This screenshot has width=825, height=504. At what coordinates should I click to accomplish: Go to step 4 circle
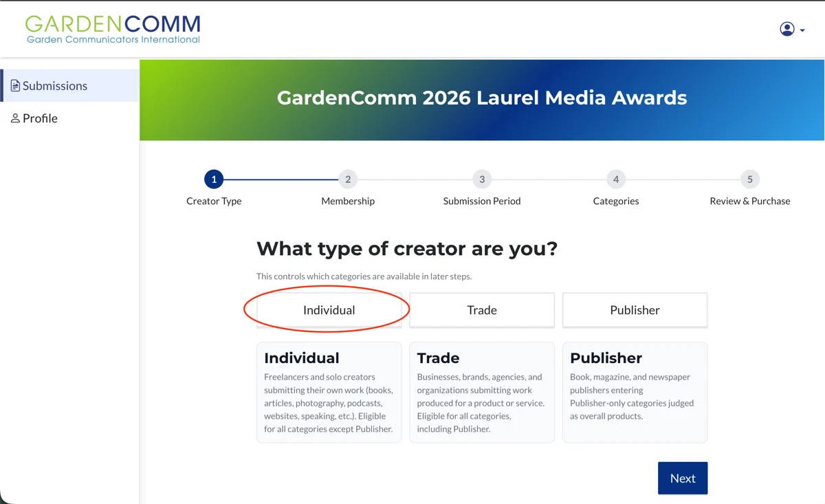tap(616, 179)
